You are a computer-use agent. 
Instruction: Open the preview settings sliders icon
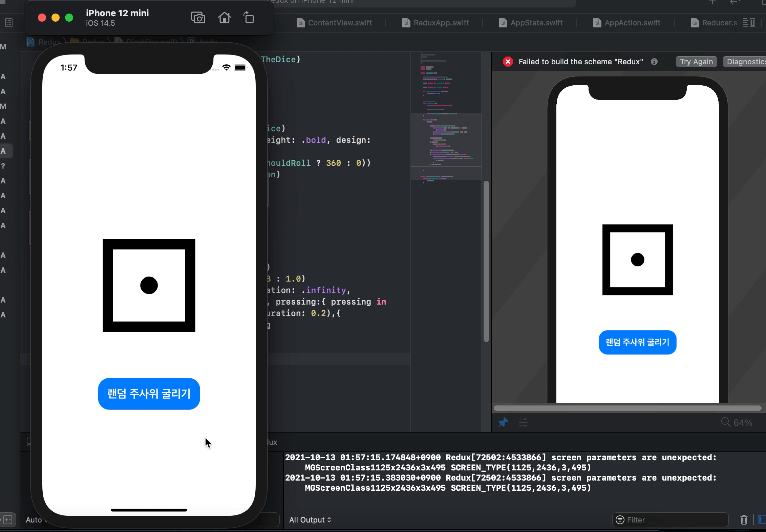pyautogui.click(x=523, y=422)
